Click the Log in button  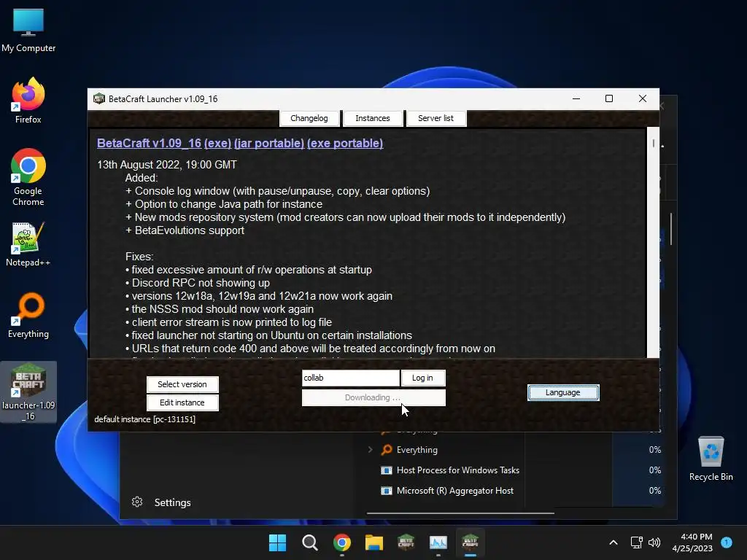(x=422, y=378)
